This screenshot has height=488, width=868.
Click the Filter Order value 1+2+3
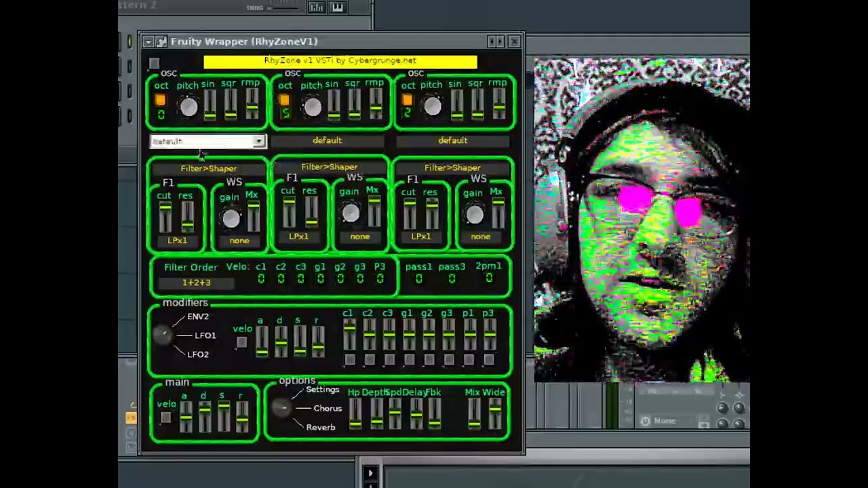tap(197, 283)
